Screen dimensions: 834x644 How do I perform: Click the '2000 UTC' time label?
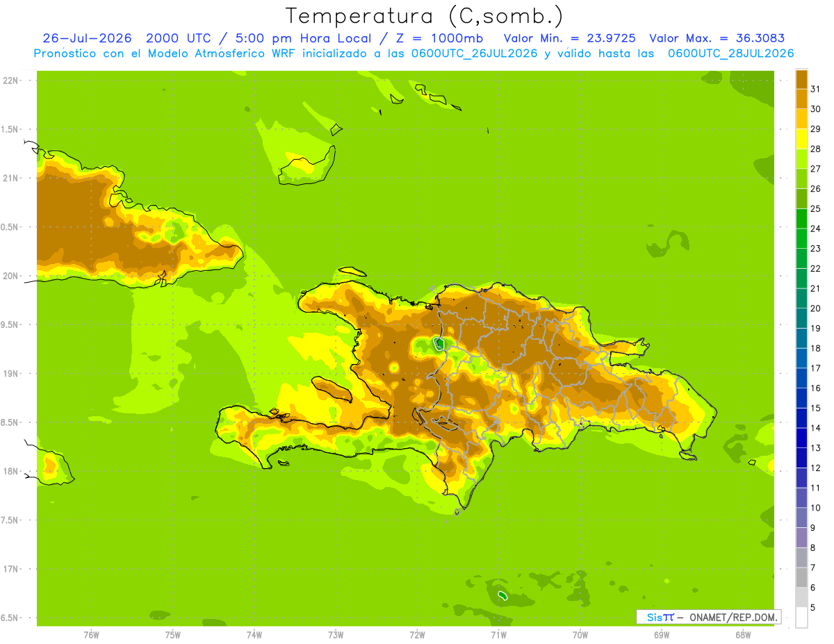pyautogui.click(x=179, y=38)
